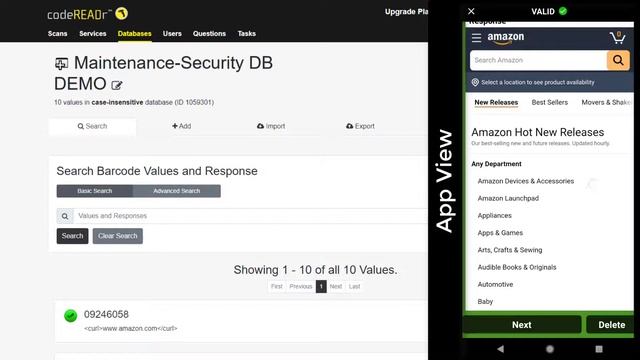Open Amazon Devices & Accessories department

coord(526,181)
